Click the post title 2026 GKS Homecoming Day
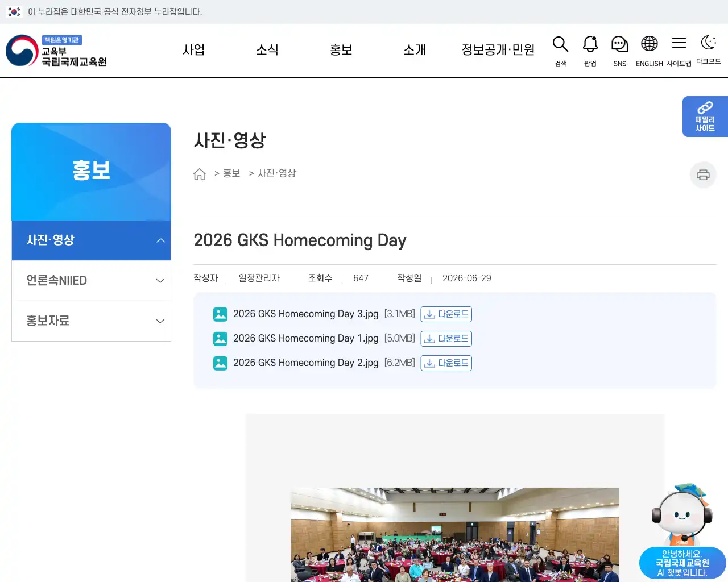The height and width of the screenshot is (582, 728). (300, 240)
